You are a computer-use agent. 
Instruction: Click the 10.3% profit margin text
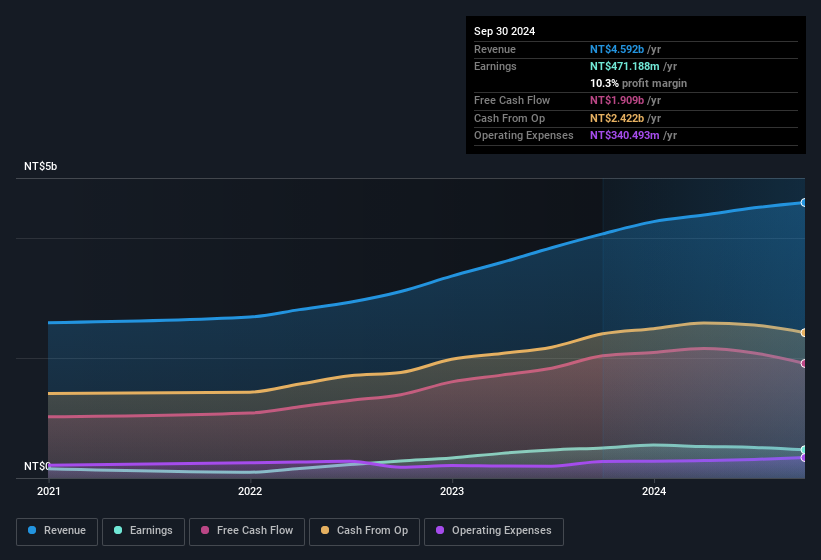point(638,83)
